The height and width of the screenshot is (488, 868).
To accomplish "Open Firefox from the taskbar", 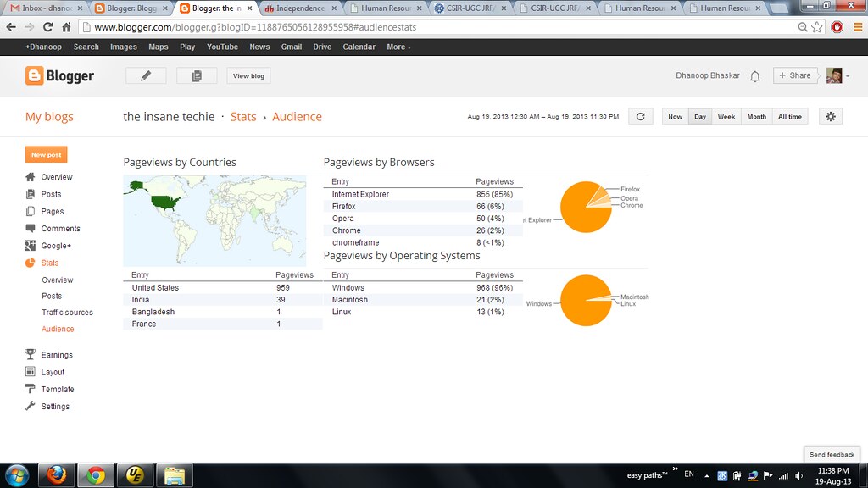I will (x=57, y=475).
